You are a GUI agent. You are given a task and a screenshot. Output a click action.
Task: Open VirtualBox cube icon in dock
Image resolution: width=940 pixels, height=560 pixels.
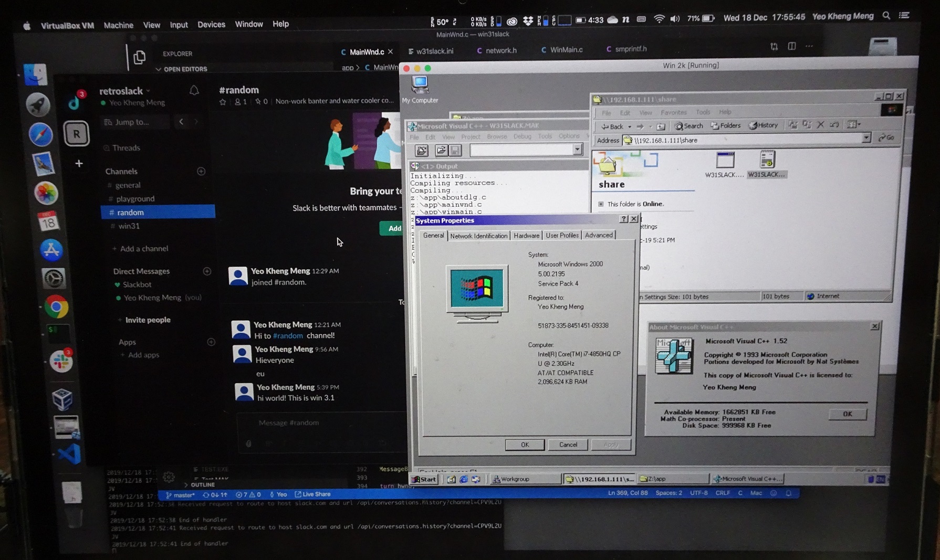[62, 399]
